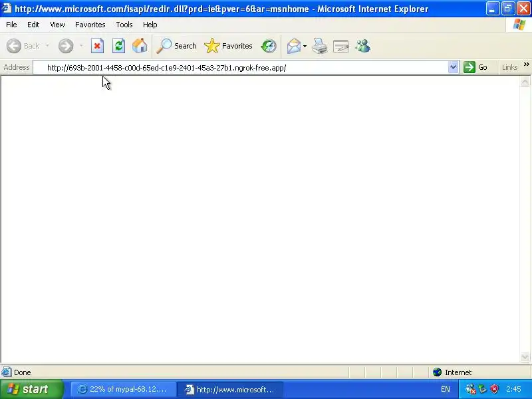Print the page with printer icon
This screenshot has width=532, height=399.
[x=320, y=46]
